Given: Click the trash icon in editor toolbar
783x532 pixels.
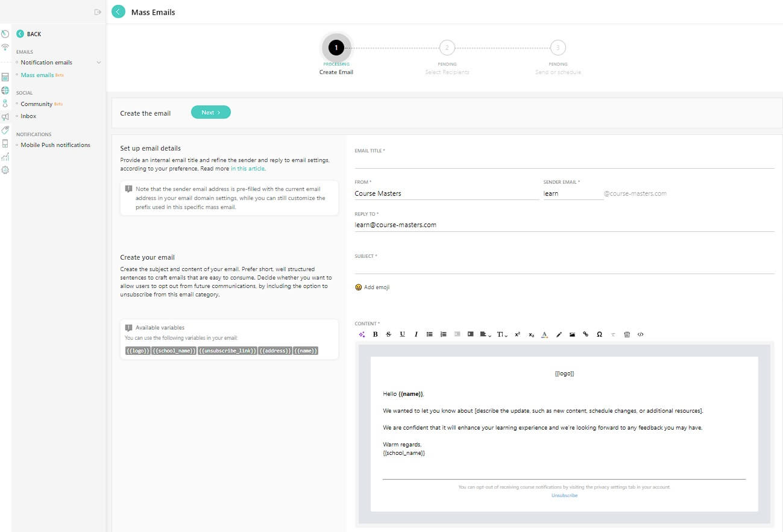Looking at the screenshot, I should (x=627, y=334).
